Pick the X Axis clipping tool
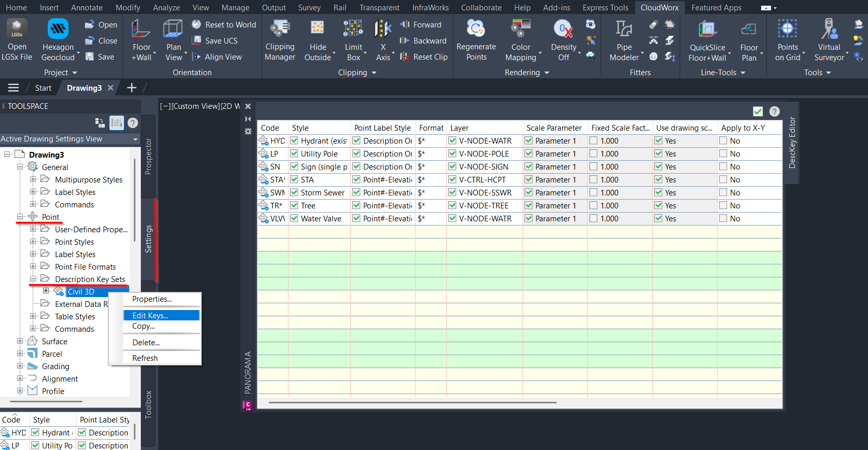 coord(383,40)
